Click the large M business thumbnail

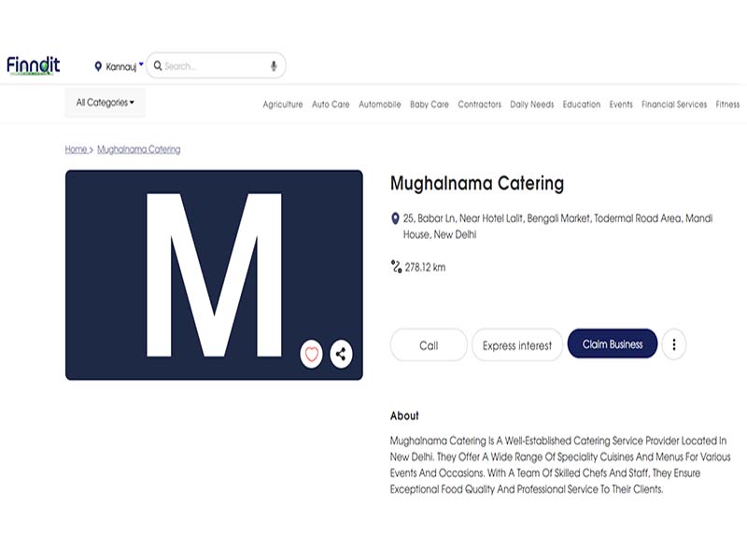(x=214, y=274)
